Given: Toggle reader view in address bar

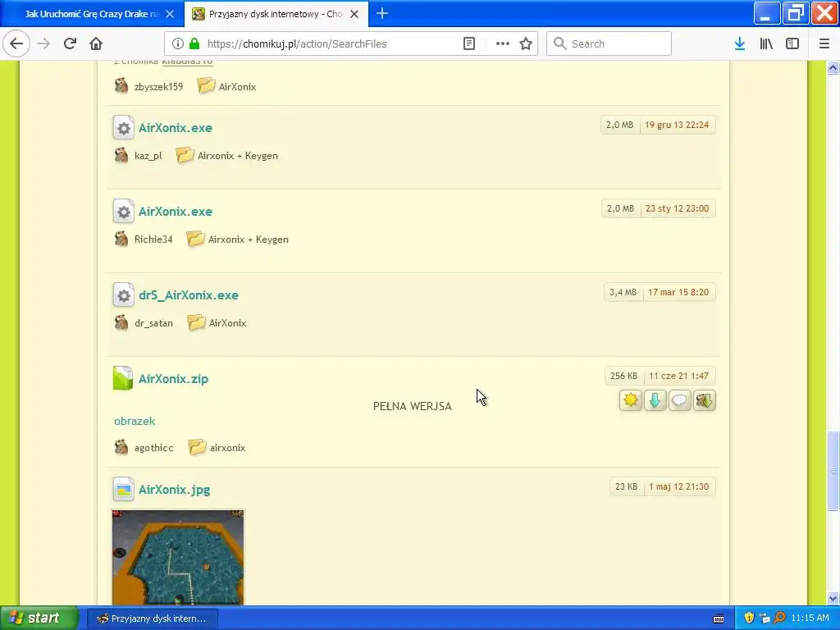Looking at the screenshot, I should (x=468, y=44).
